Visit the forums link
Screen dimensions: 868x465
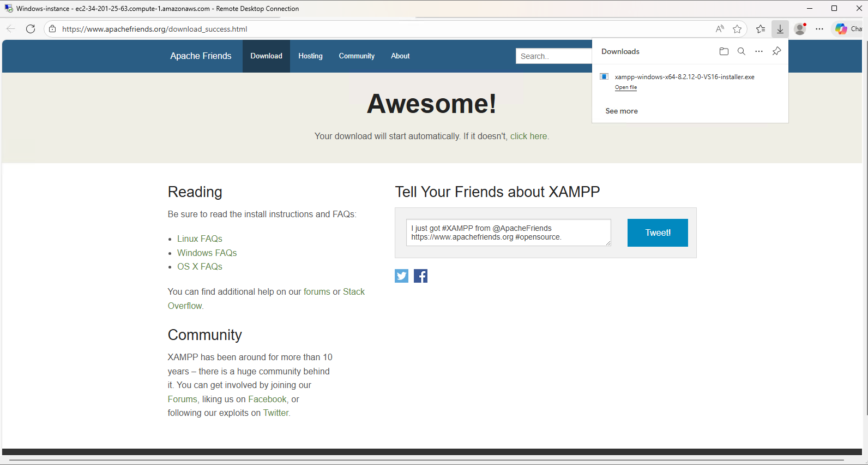[x=317, y=292]
